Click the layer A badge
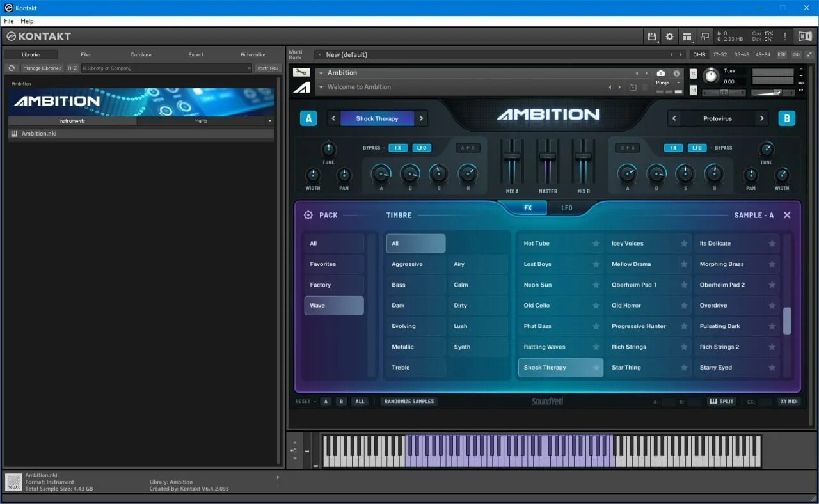 click(x=308, y=118)
